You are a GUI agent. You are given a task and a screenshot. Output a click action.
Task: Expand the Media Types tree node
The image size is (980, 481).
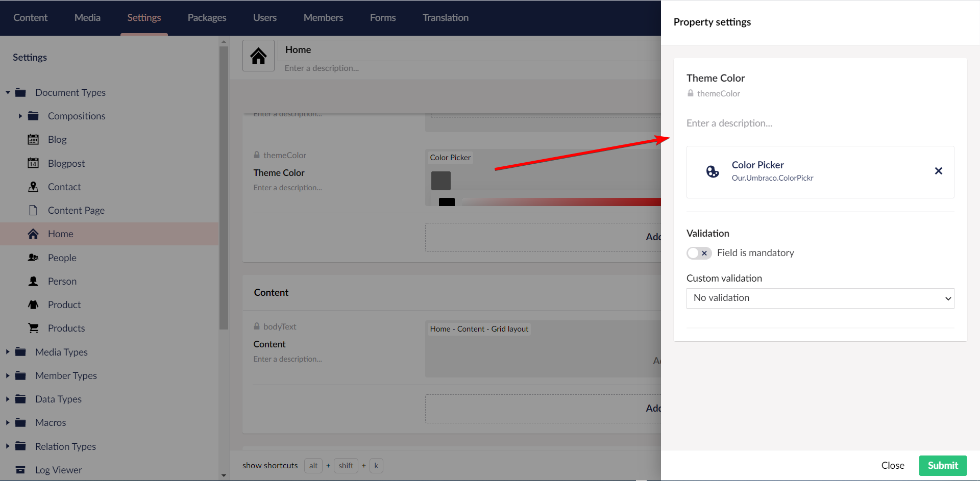(x=8, y=352)
